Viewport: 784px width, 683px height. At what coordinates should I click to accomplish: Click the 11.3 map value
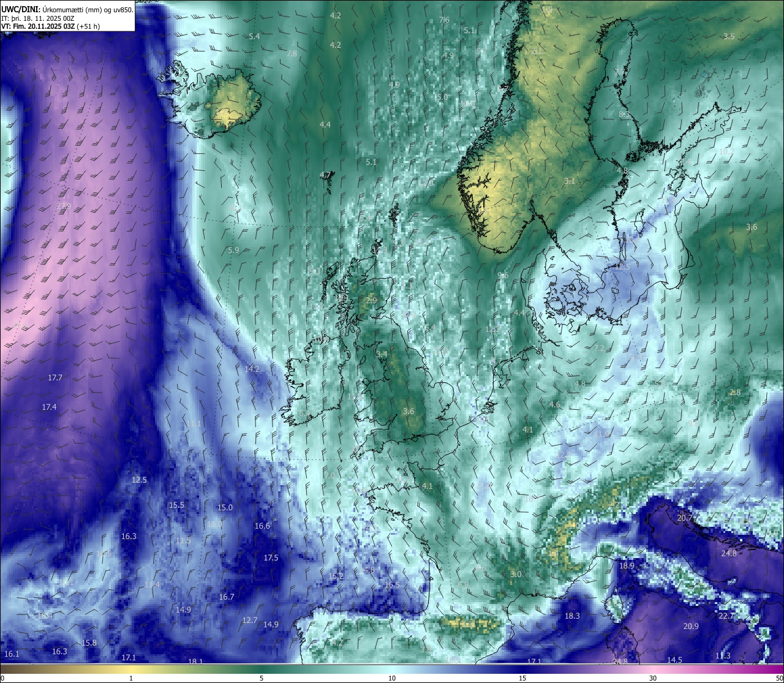723,656
